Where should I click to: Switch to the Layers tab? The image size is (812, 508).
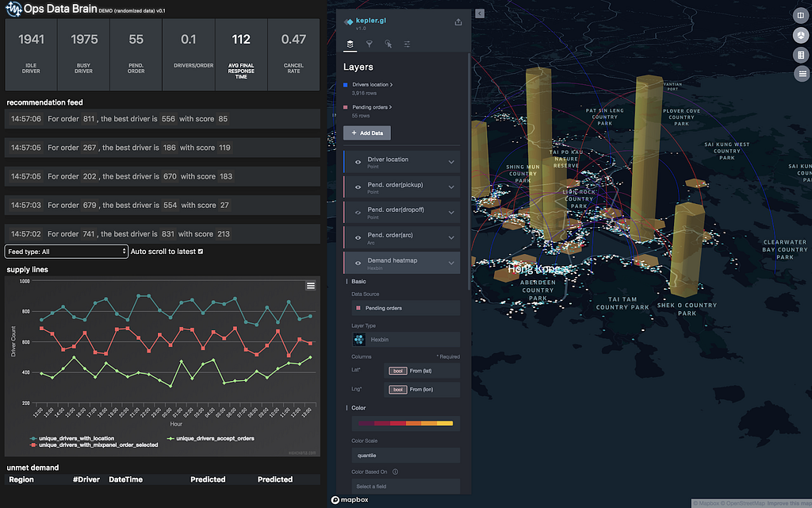coord(350,44)
